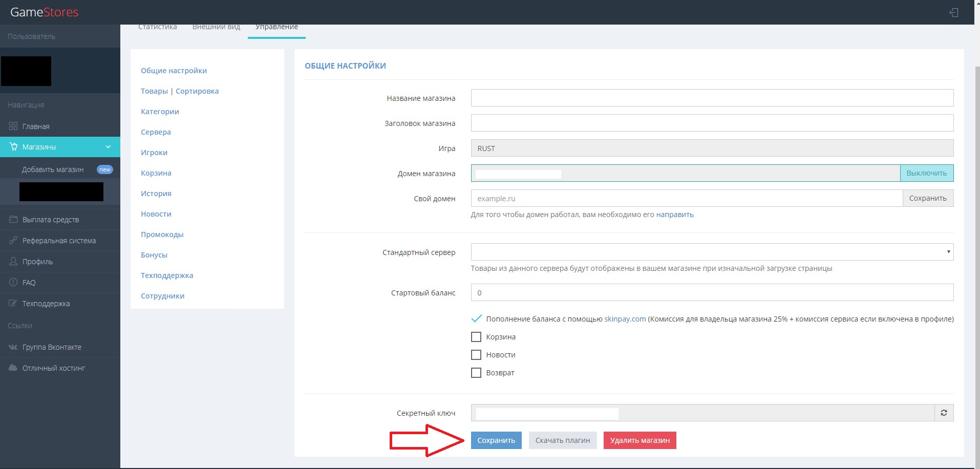
Task: Open the Новости settings section
Action: coord(156,214)
